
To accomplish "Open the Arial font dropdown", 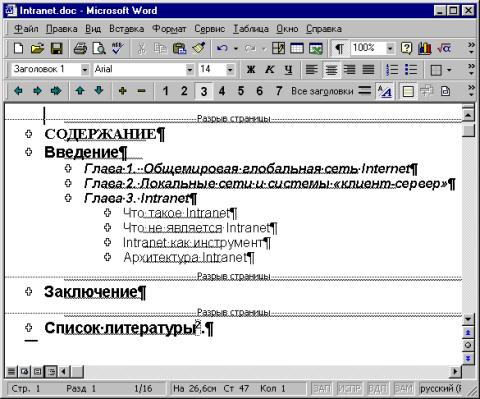I will pyautogui.click(x=190, y=69).
